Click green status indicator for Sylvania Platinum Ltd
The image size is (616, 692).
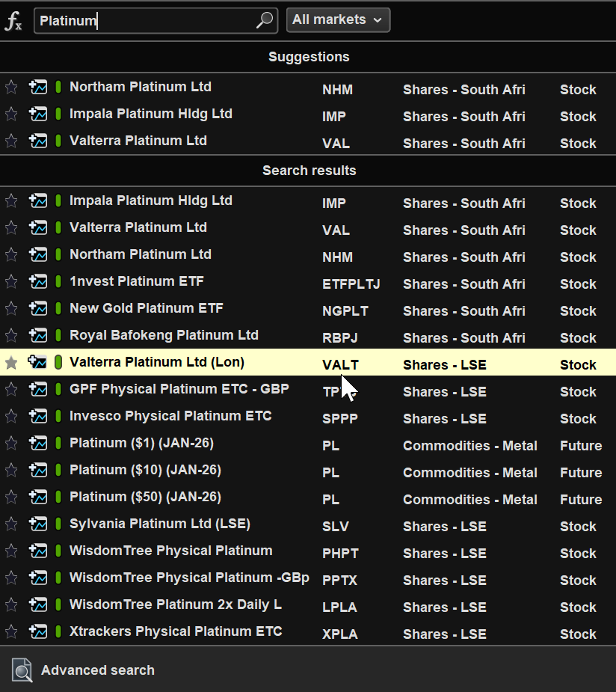(x=58, y=524)
